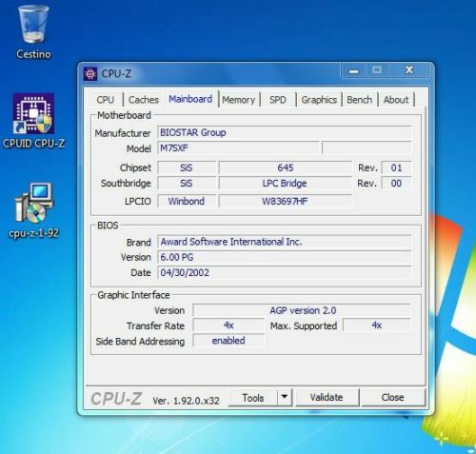Image resolution: width=476 pixels, height=454 pixels.
Task: Click the Ver. 1.92.0.x32 text
Action: pyautogui.click(x=186, y=401)
